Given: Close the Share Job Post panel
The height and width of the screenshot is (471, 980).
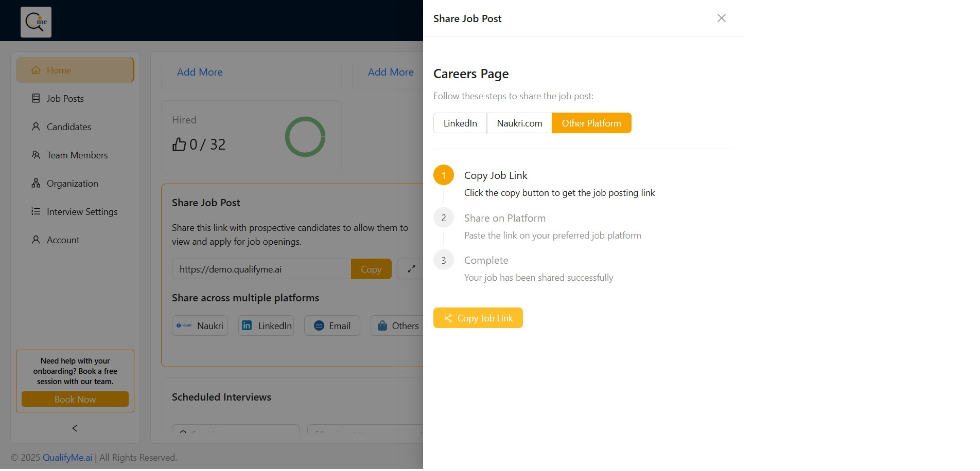Looking at the screenshot, I should click(x=722, y=19).
